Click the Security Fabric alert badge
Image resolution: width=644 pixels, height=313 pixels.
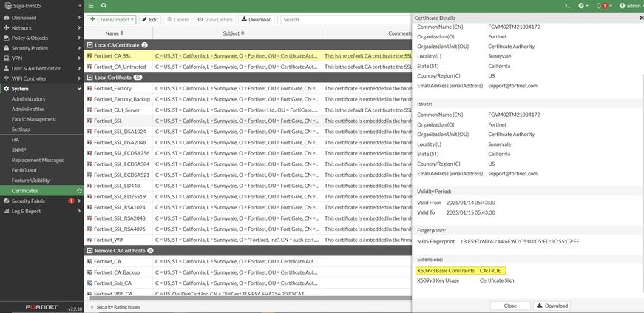point(71,201)
